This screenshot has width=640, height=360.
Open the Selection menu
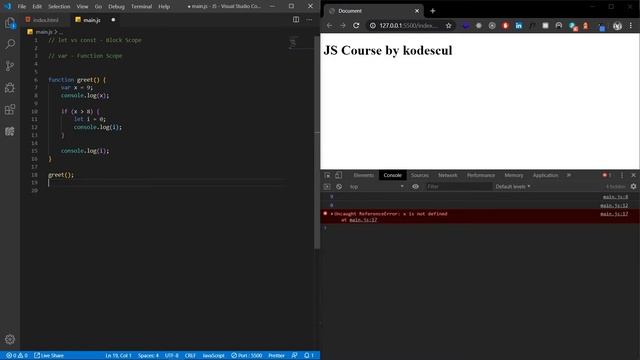coord(59,7)
